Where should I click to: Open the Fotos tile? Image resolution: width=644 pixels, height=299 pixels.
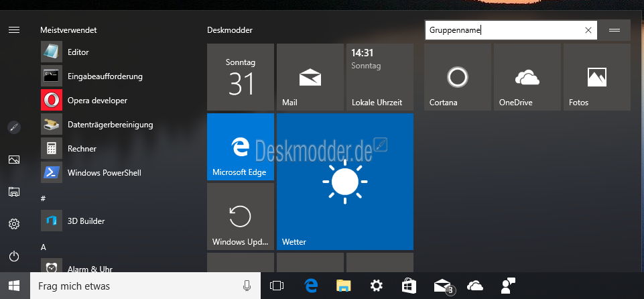pyautogui.click(x=597, y=77)
